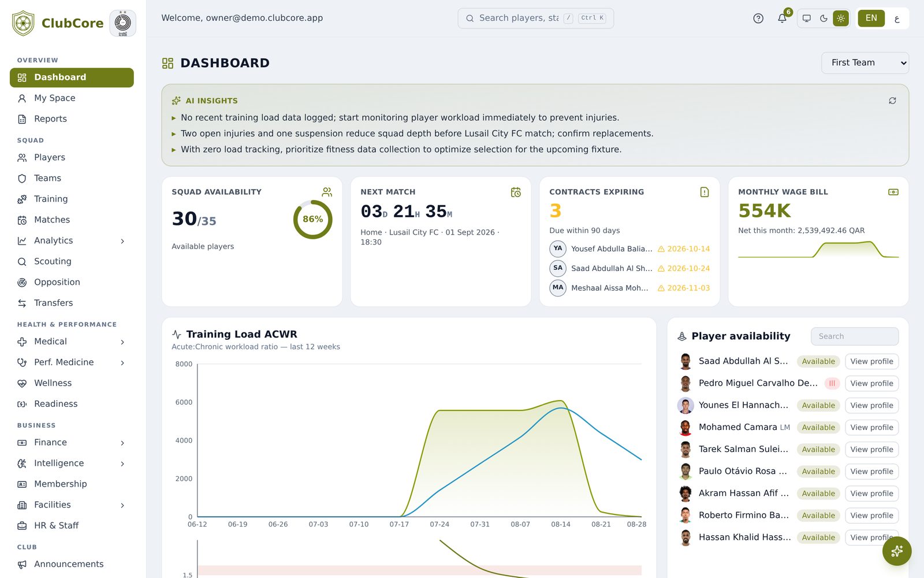The height and width of the screenshot is (578, 924).
Task: Click the Next Match calendar icon
Action: coord(516,192)
